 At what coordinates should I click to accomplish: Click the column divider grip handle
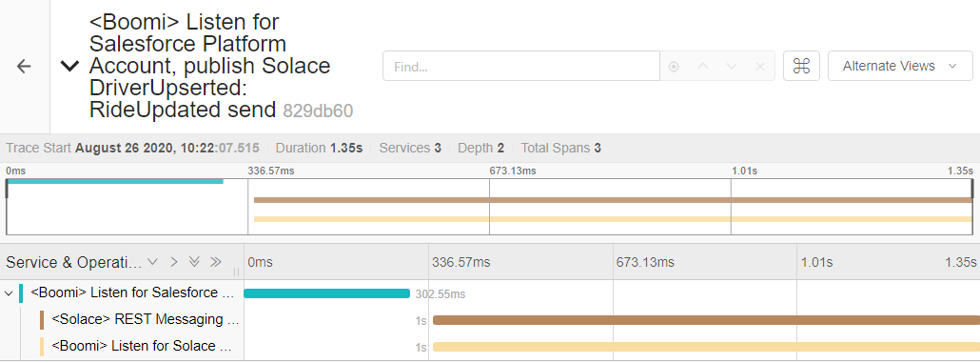[237, 272]
